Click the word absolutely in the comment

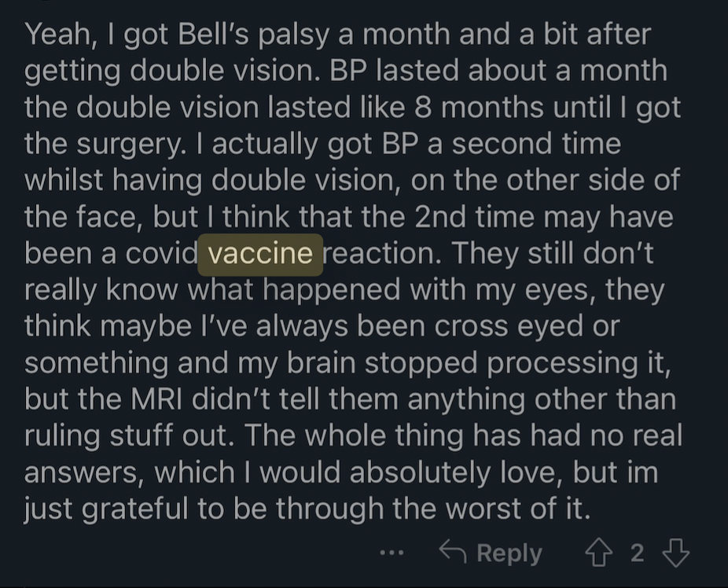(420, 473)
